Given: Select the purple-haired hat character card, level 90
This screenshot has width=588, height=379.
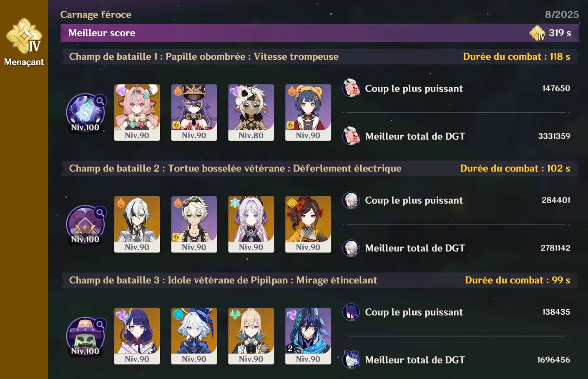Looking at the screenshot, I should (194, 112).
